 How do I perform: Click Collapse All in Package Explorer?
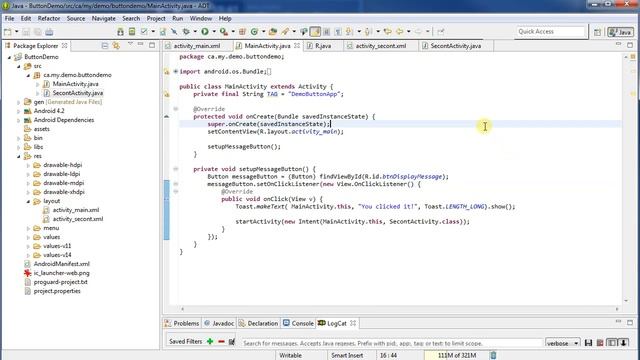coord(105,46)
